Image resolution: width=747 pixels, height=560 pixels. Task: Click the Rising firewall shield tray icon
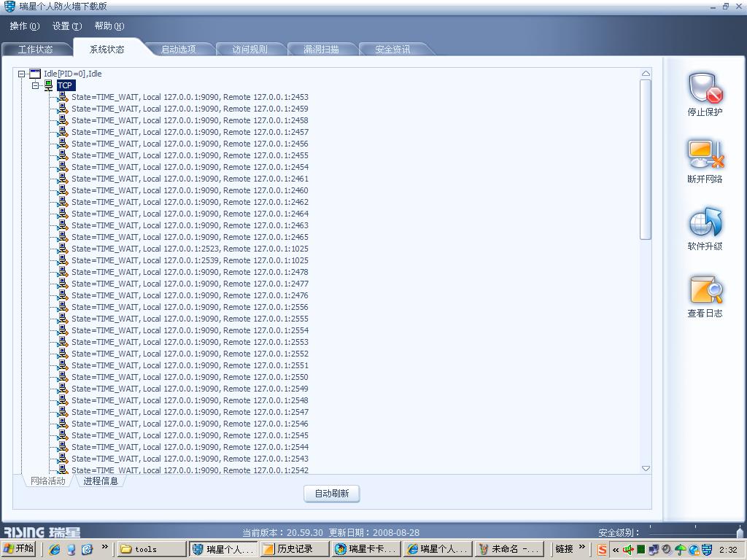point(706,550)
